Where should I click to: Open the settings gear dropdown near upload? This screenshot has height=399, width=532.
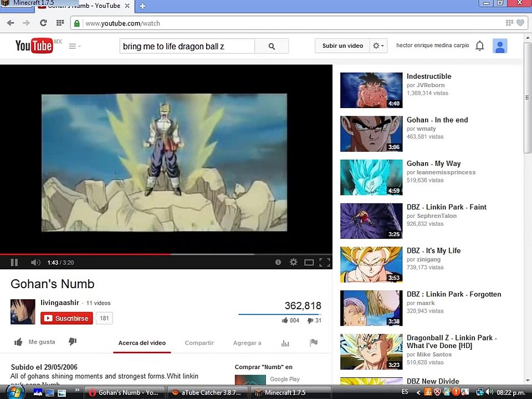[x=378, y=46]
